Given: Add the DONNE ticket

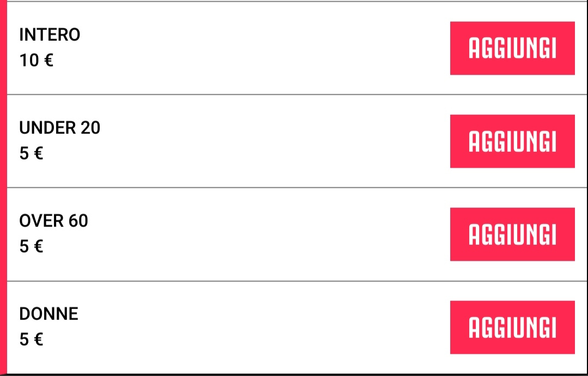Looking at the screenshot, I should [x=512, y=327].
